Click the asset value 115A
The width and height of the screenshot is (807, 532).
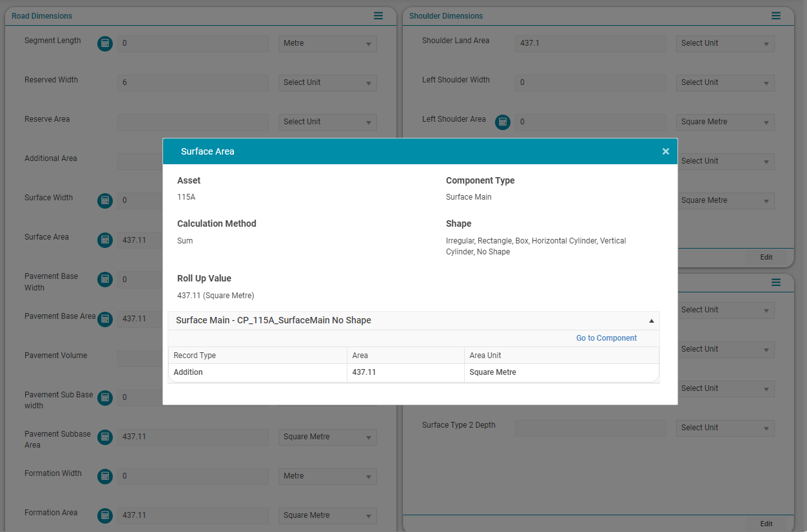point(186,197)
